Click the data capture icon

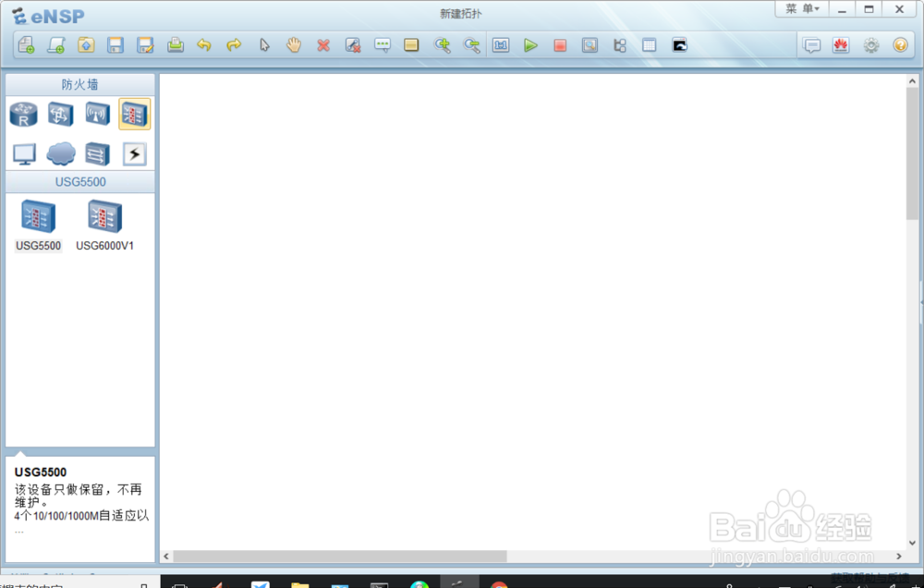[590, 45]
